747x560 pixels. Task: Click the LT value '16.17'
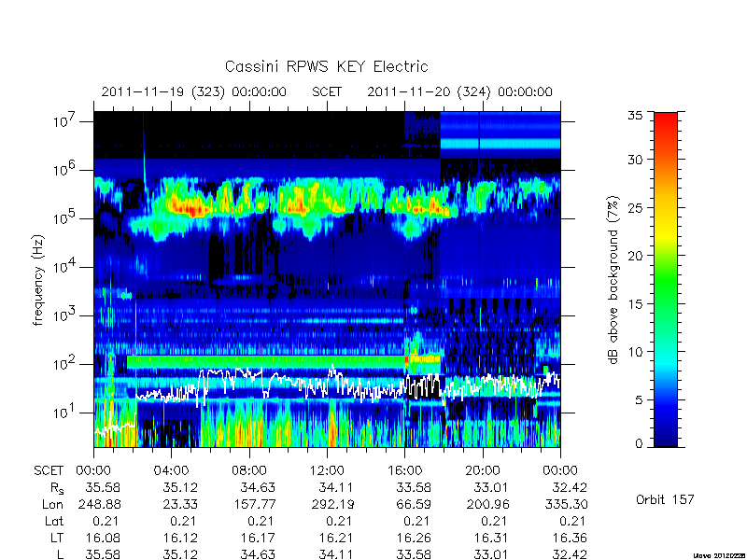[x=259, y=539]
